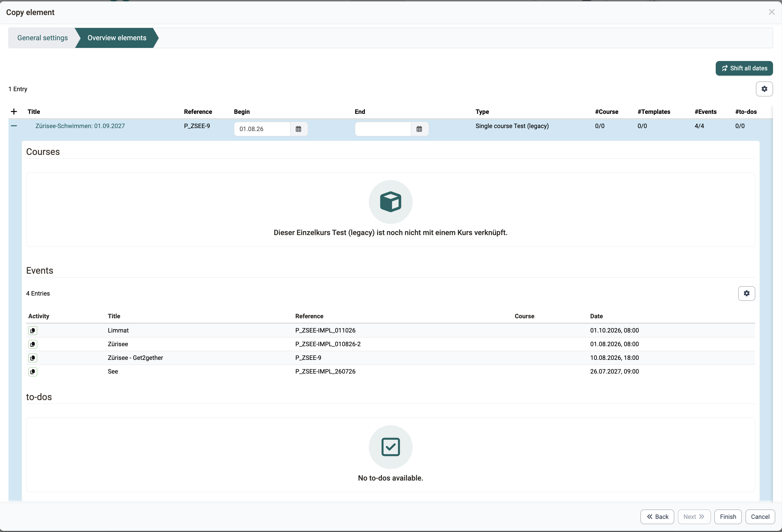The width and height of the screenshot is (782, 532).
Task: Click the Course column header in Events
Action: [x=524, y=316]
